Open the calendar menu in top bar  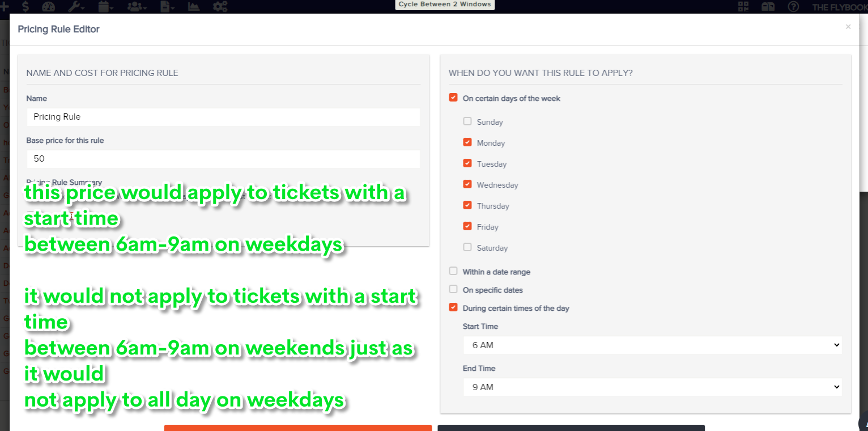(105, 6)
